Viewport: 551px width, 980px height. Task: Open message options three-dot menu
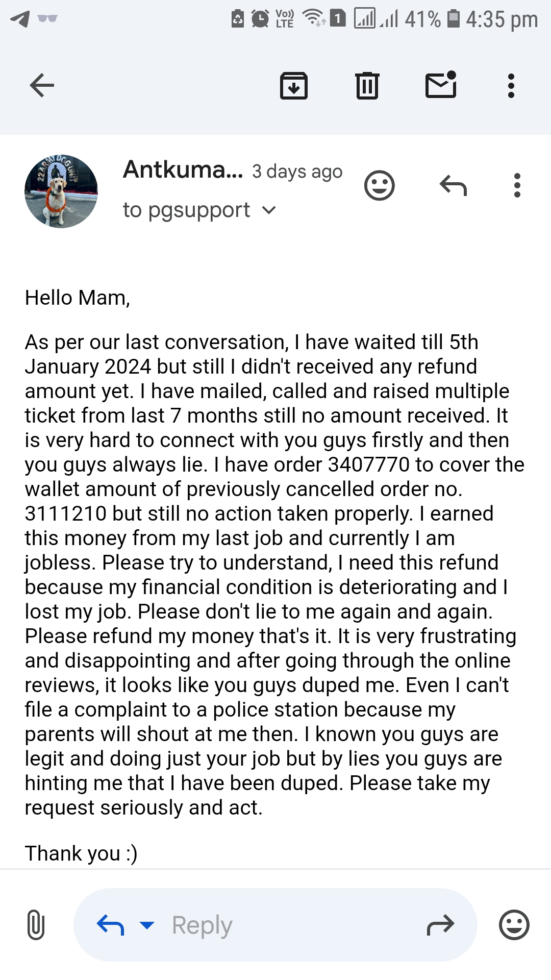tap(517, 185)
